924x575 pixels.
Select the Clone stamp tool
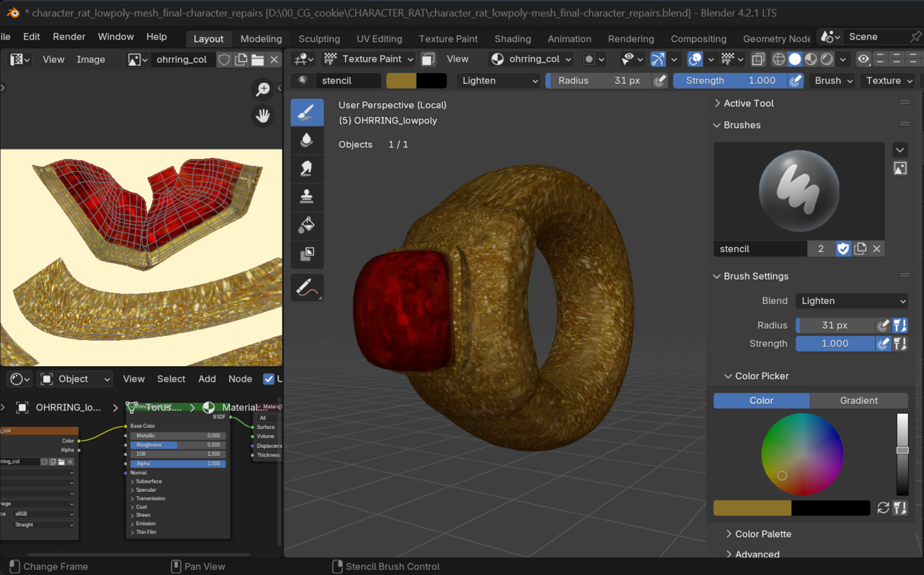click(307, 196)
